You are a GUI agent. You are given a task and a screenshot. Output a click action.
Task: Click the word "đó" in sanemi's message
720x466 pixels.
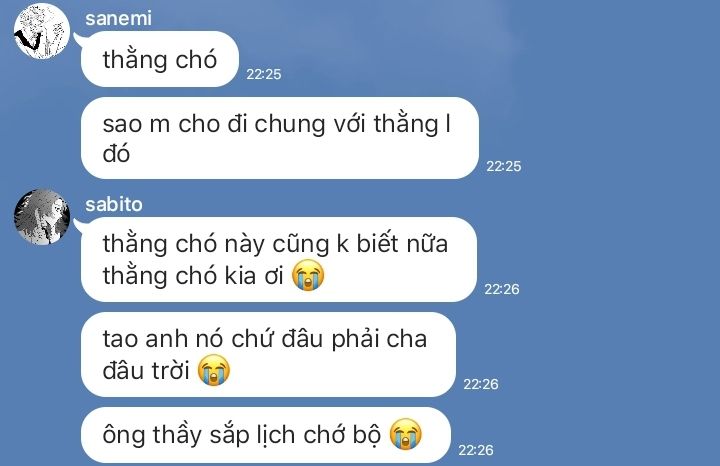click(x=116, y=153)
